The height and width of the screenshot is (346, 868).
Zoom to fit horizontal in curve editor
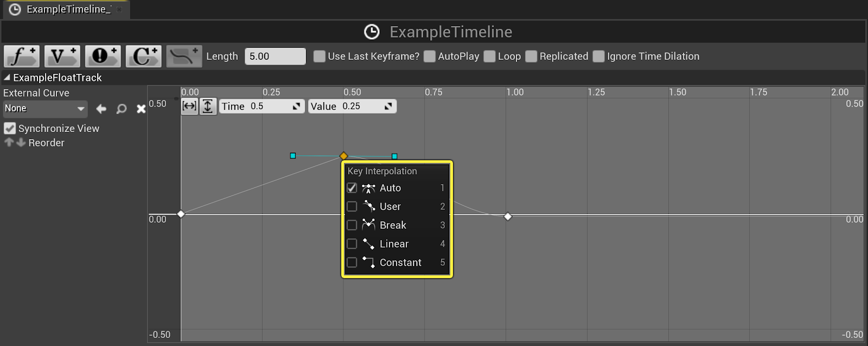pos(189,106)
